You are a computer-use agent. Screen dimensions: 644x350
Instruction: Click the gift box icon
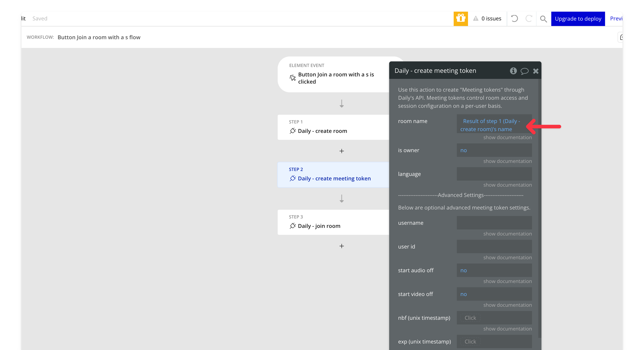pos(461,19)
